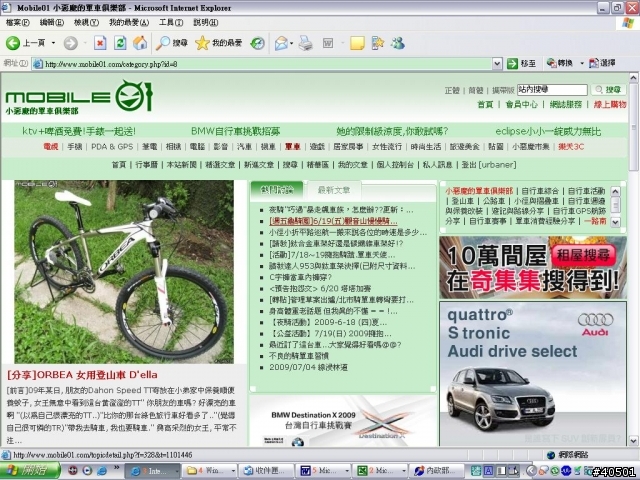Open the 檔案(F) menu
The height and width of the screenshot is (480, 640).
tap(18, 22)
